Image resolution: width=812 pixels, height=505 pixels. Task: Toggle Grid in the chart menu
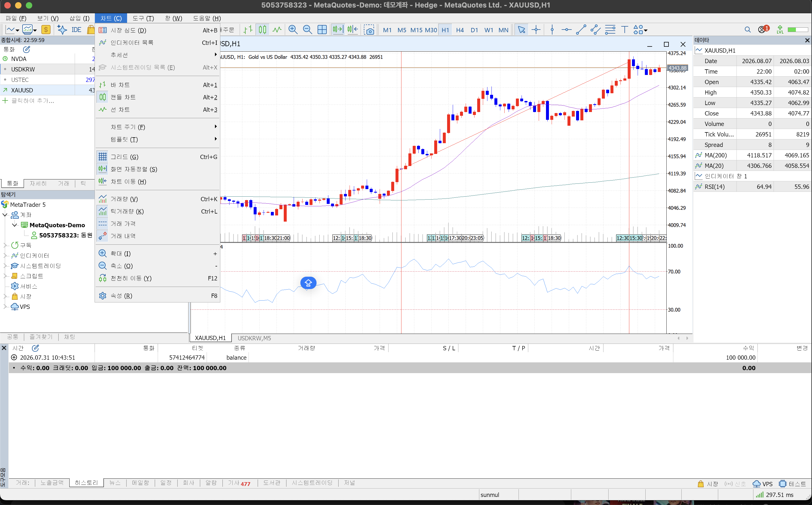coord(157,157)
